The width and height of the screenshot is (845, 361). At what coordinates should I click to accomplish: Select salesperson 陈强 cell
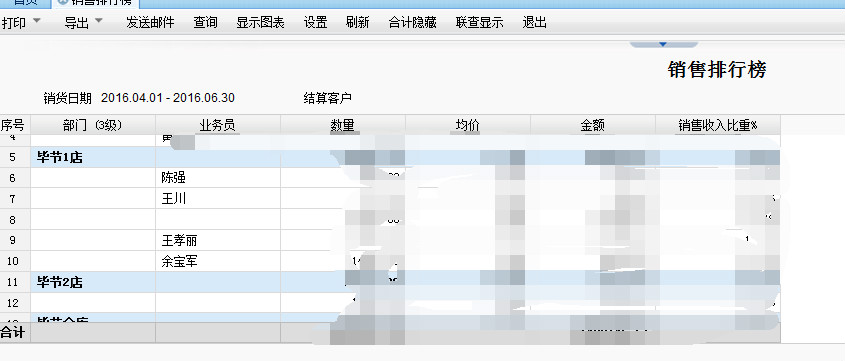point(218,178)
